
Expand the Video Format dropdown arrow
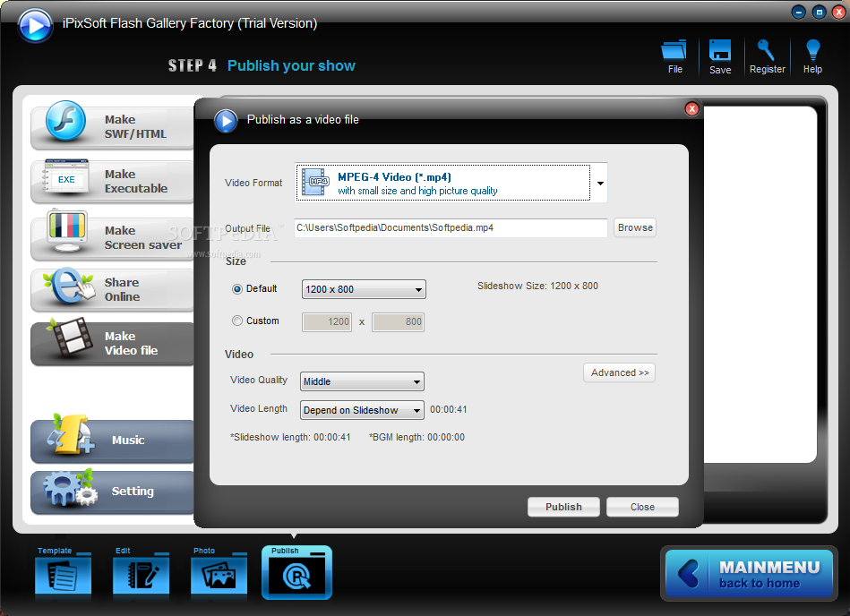(x=600, y=184)
